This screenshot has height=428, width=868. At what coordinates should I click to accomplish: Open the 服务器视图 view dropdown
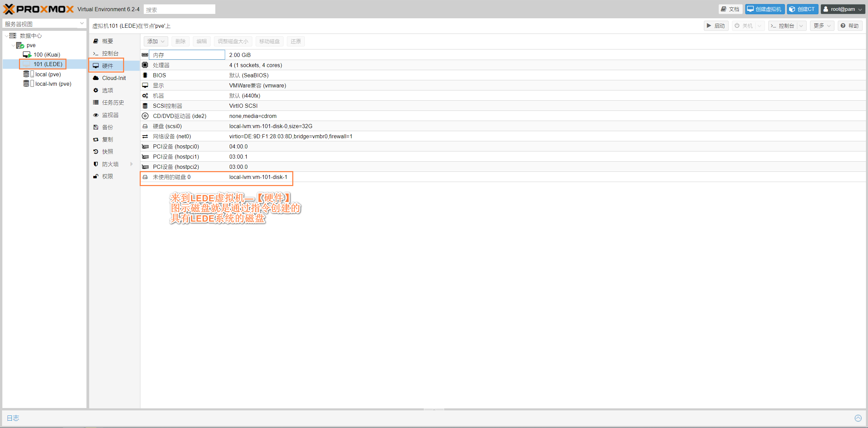click(x=82, y=23)
